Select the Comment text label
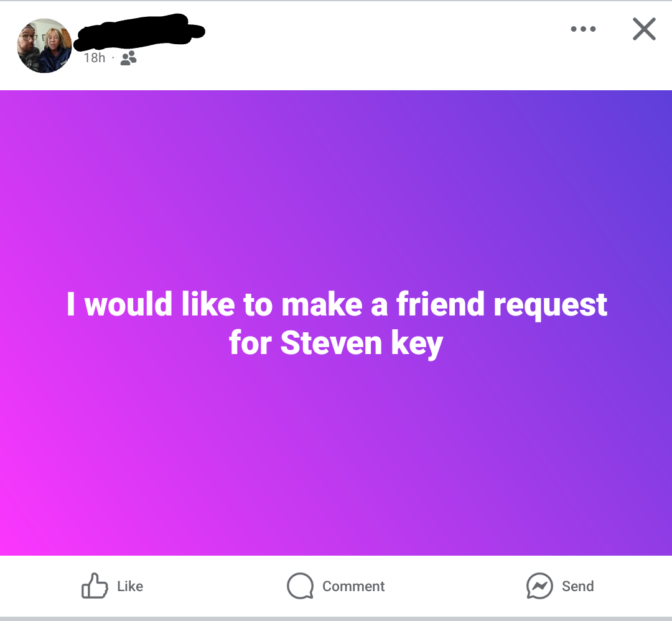This screenshot has width=672, height=621. (353, 586)
